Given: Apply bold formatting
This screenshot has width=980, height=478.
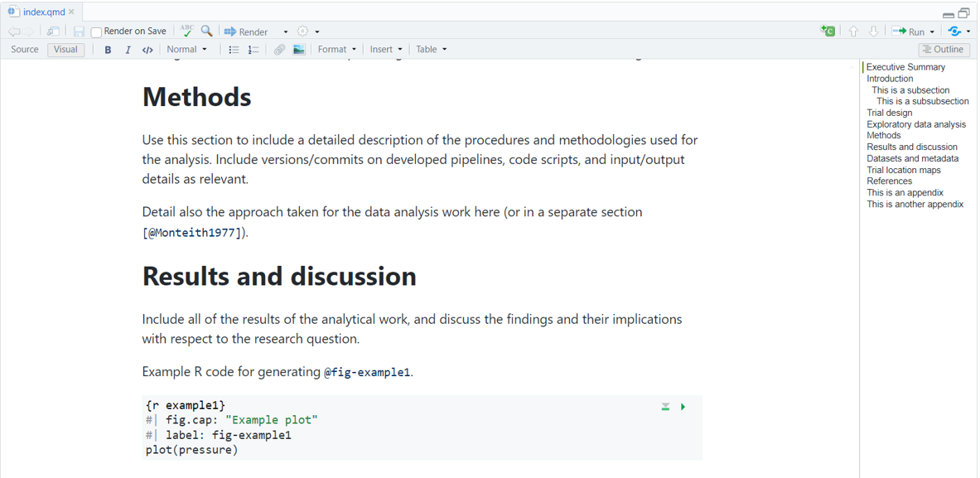Looking at the screenshot, I should (108, 50).
